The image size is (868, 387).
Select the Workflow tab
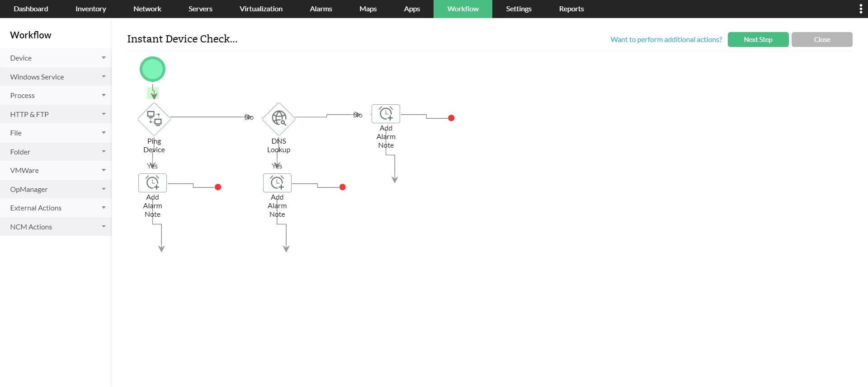[x=463, y=9]
